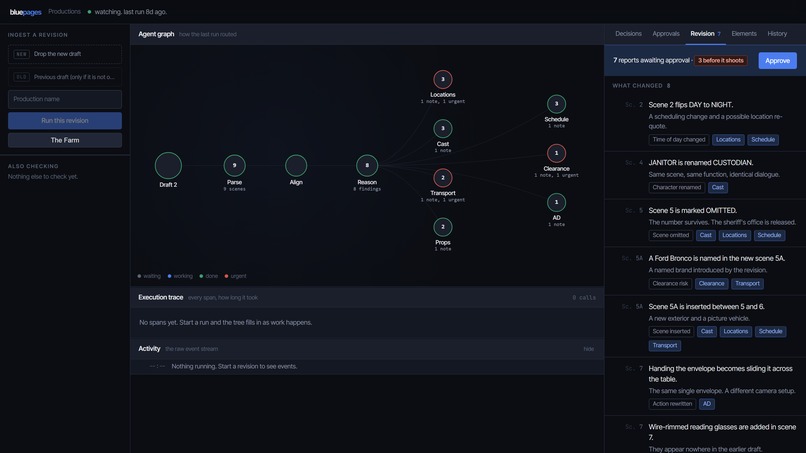Click the 'Action rewritten' tag
Screen dimensions: 806x453
click(672, 404)
